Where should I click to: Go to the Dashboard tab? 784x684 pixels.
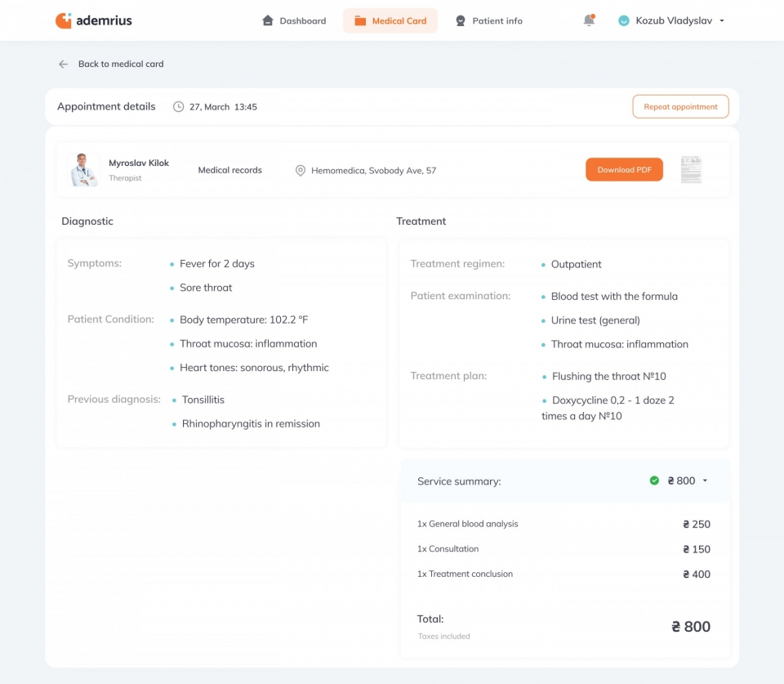294,21
